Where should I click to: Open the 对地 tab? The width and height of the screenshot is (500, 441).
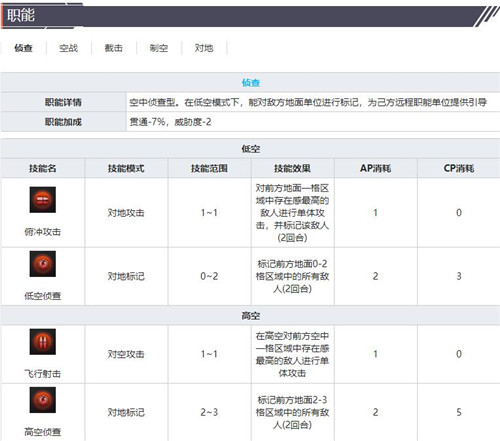click(204, 48)
